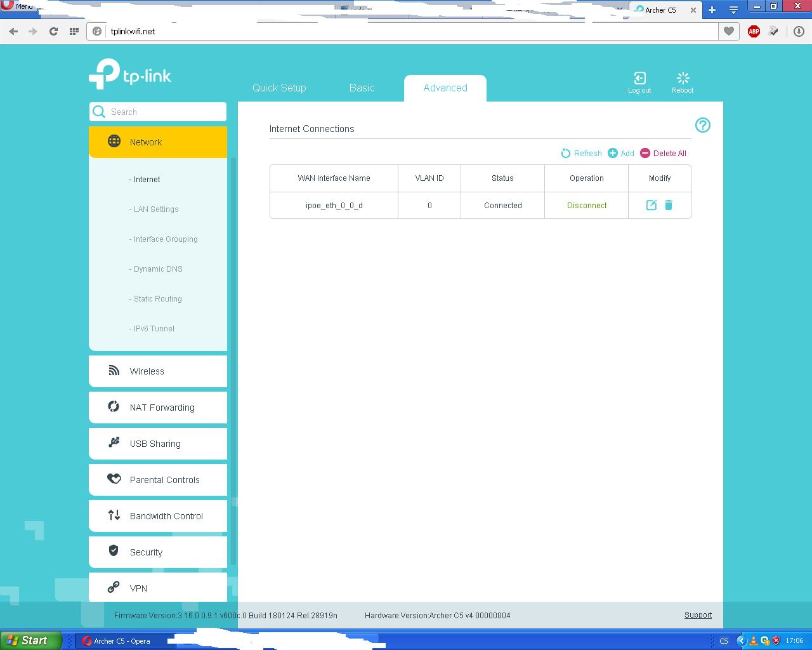812x650 pixels.
Task: Click the Reboot icon
Action: point(683,82)
